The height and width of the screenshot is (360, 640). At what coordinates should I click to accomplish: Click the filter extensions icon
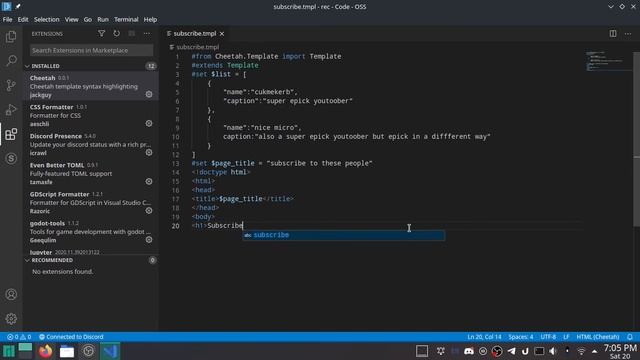click(102, 33)
